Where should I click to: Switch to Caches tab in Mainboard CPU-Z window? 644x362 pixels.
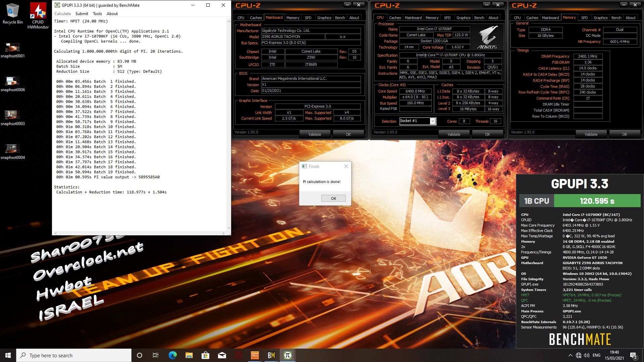pyautogui.click(x=256, y=18)
